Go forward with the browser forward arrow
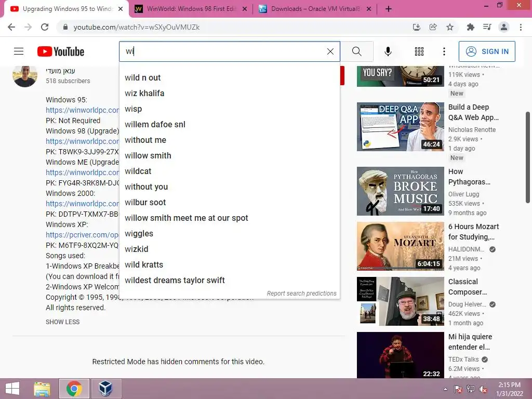This screenshot has width=532, height=399. (x=28, y=27)
